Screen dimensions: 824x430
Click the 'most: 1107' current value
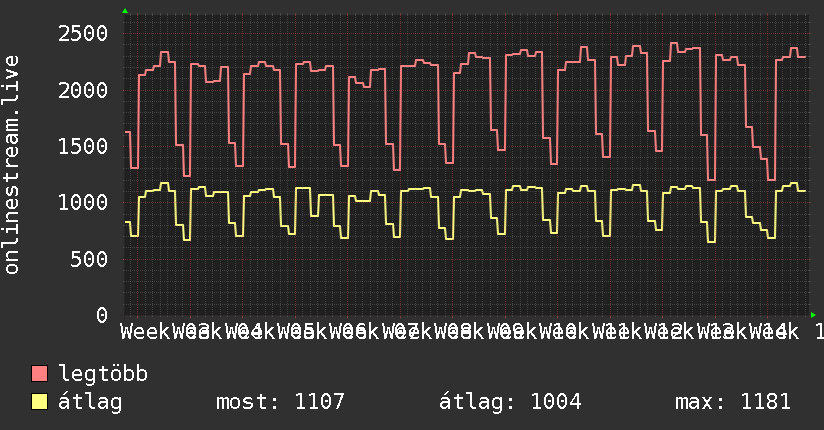click(x=280, y=402)
